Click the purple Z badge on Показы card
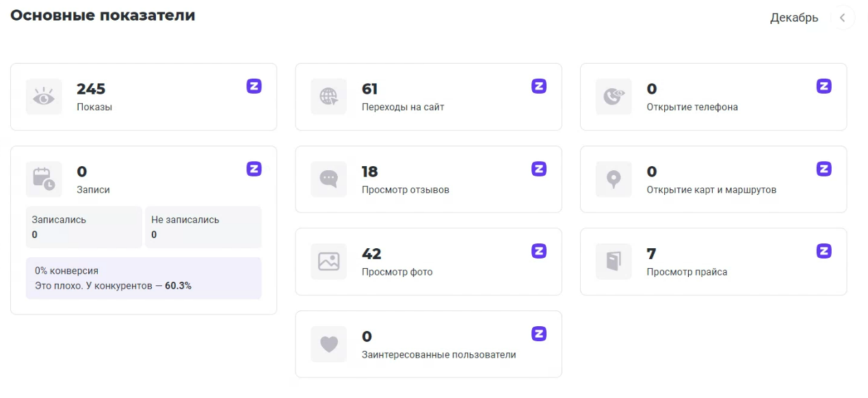 pos(254,86)
